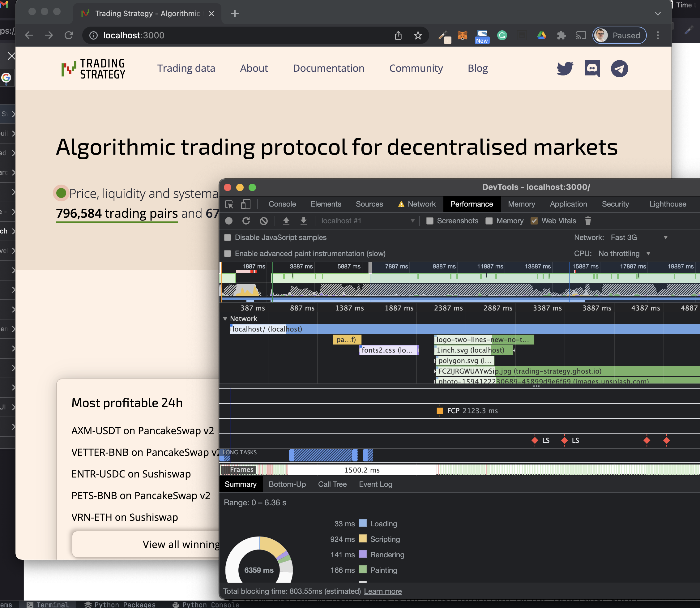The width and height of the screenshot is (700, 608).
Task: Switch to the Bottom-Up tab
Action: click(x=287, y=484)
